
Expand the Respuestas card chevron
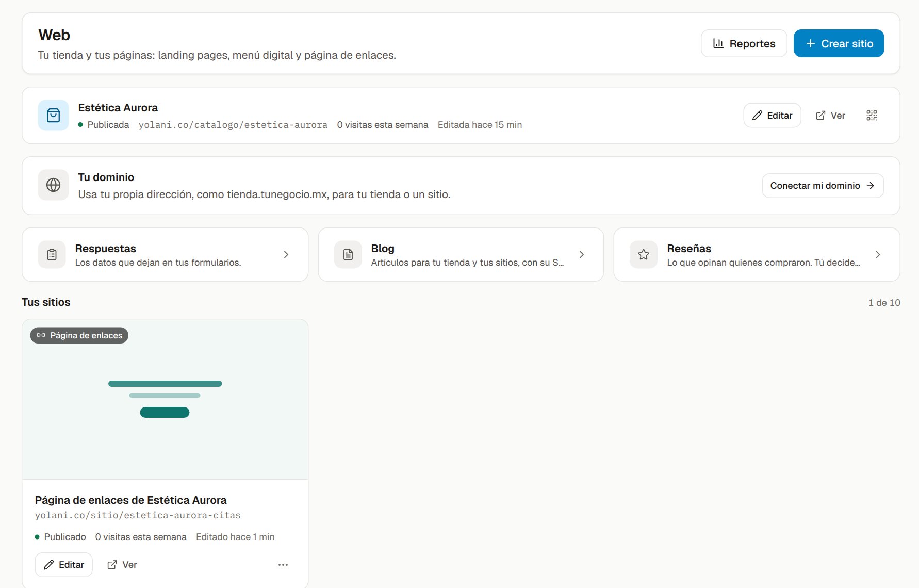(x=286, y=254)
